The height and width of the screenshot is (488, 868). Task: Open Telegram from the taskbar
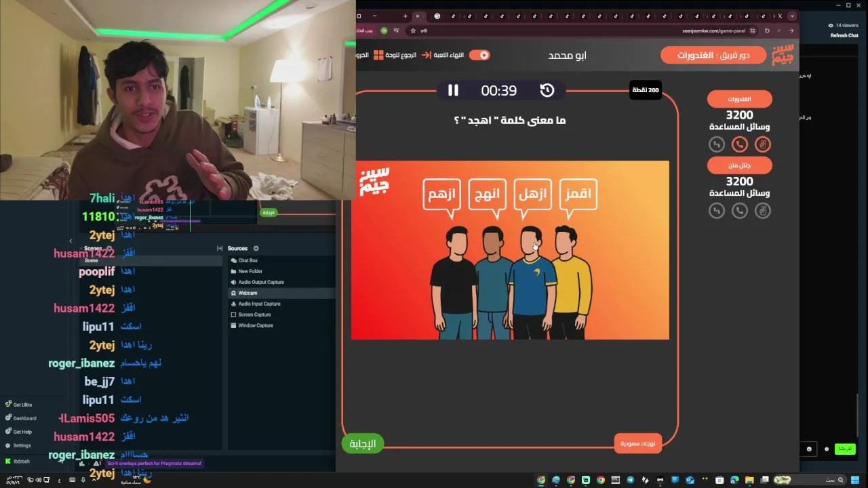(631, 480)
